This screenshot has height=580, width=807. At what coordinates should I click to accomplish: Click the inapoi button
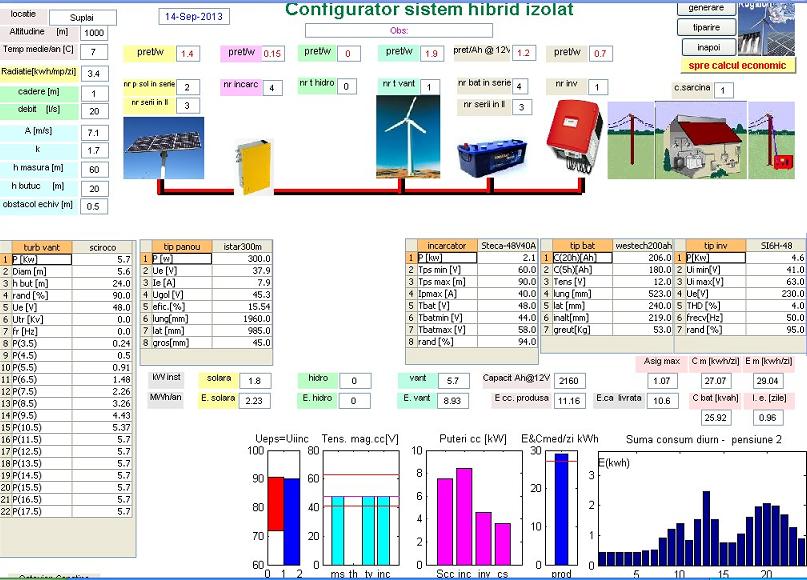[708, 47]
